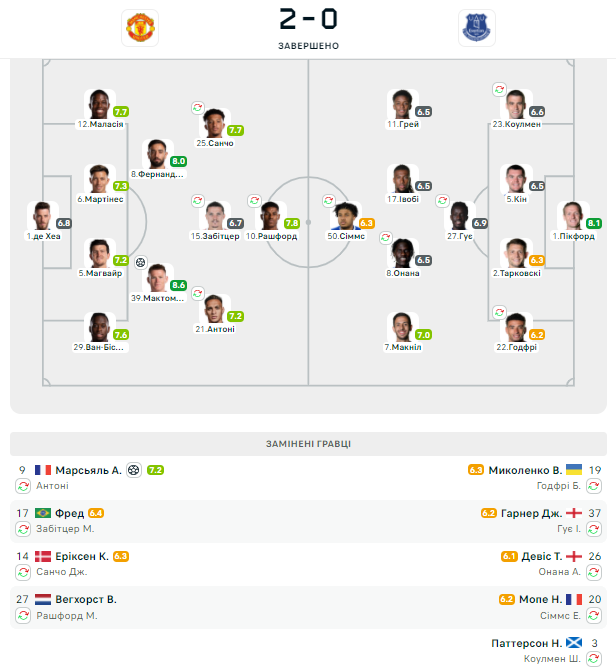Image resolution: width=616 pixels, height=672 pixels.
Task: Click the Brazil flag beside Фред
Action: coord(43,513)
